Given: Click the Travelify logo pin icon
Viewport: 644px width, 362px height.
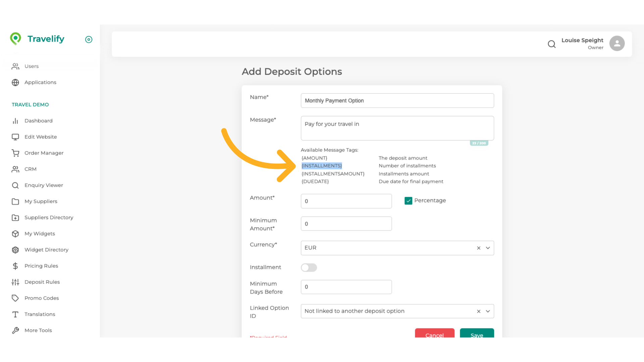Looking at the screenshot, I should coord(15,39).
